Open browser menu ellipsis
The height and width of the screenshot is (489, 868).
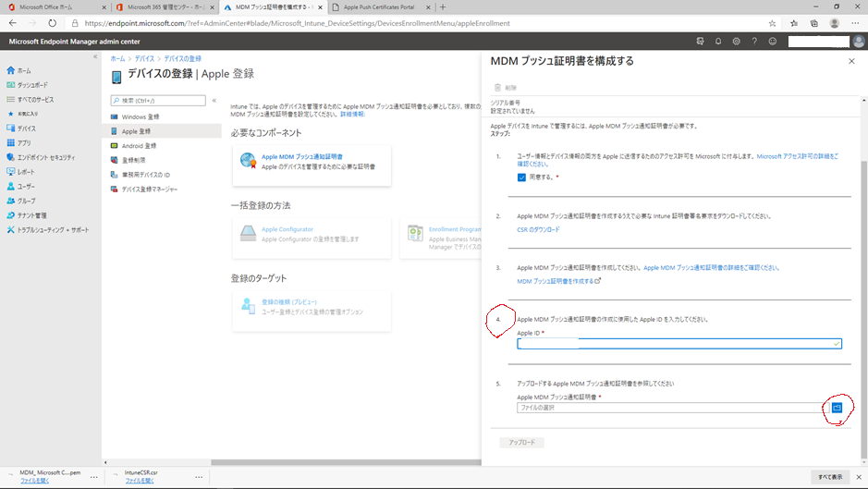(855, 23)
